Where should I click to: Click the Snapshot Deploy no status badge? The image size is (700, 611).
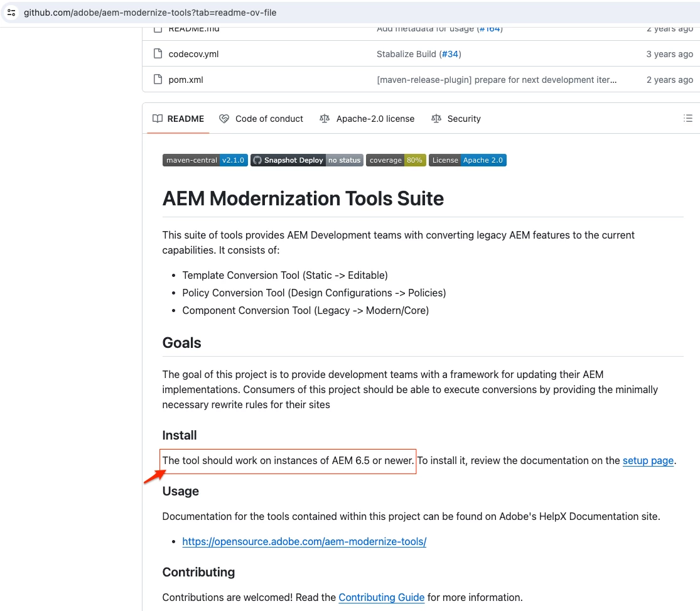(x=307, y=160)
